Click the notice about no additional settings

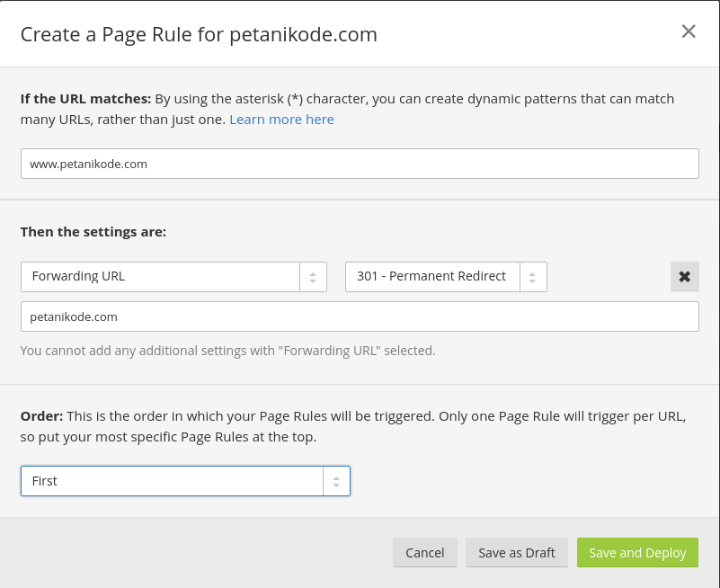tap(227, 351)
